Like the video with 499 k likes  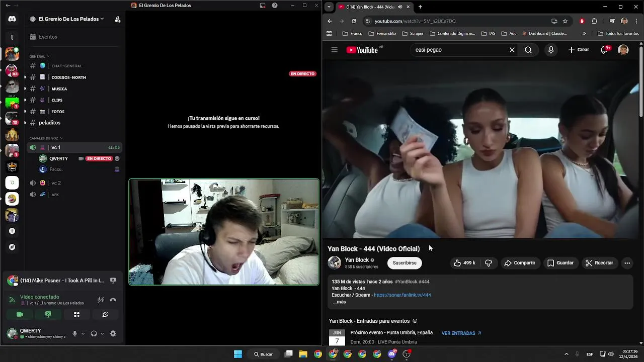pyautogui.click(x=464, y=263)
